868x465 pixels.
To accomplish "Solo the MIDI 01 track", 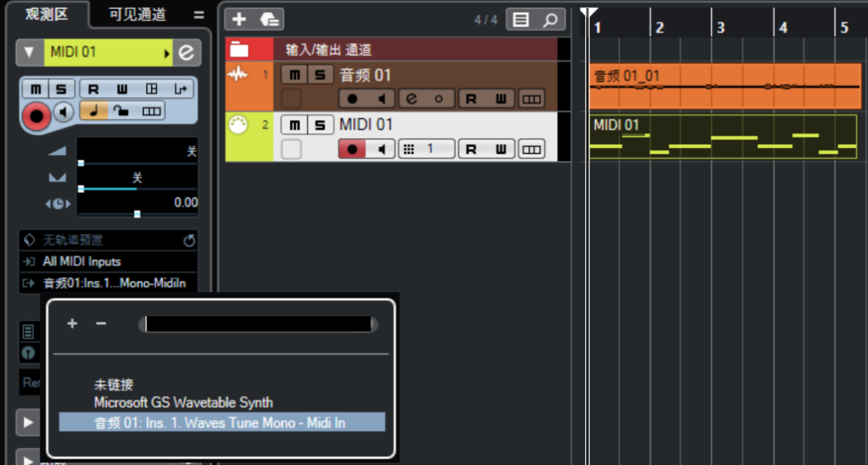I will coord(321,125).
